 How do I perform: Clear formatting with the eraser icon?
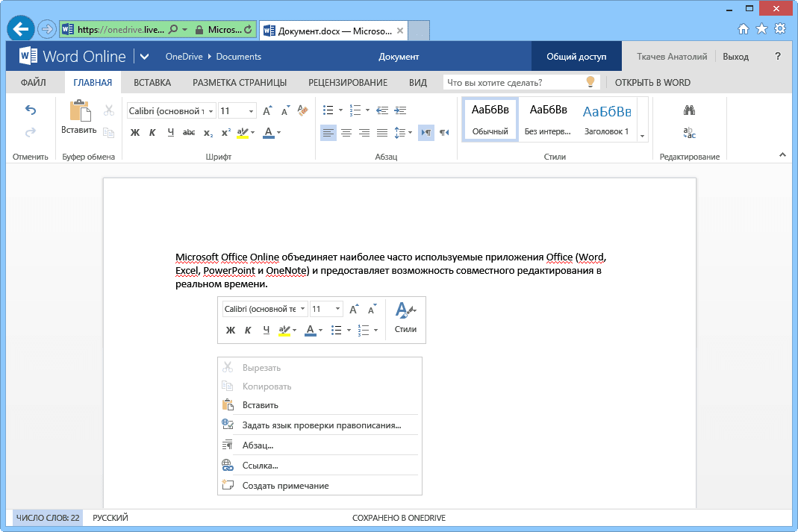coord(303,110)
